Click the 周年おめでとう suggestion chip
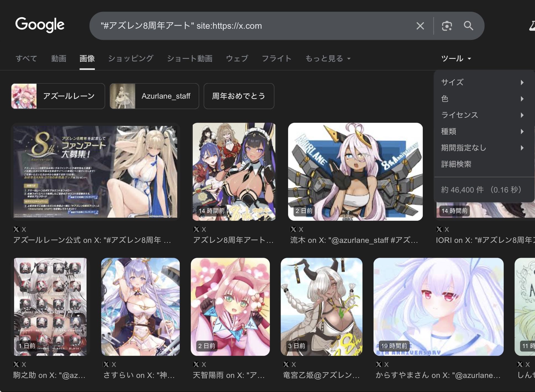 pyautogui.click(x=239, y=96)
